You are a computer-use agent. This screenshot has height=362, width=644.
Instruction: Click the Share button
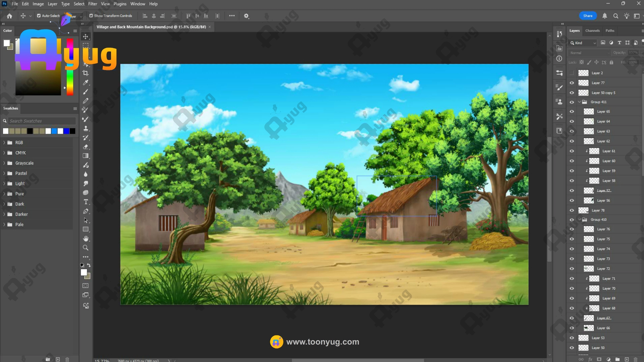[588, 16]
